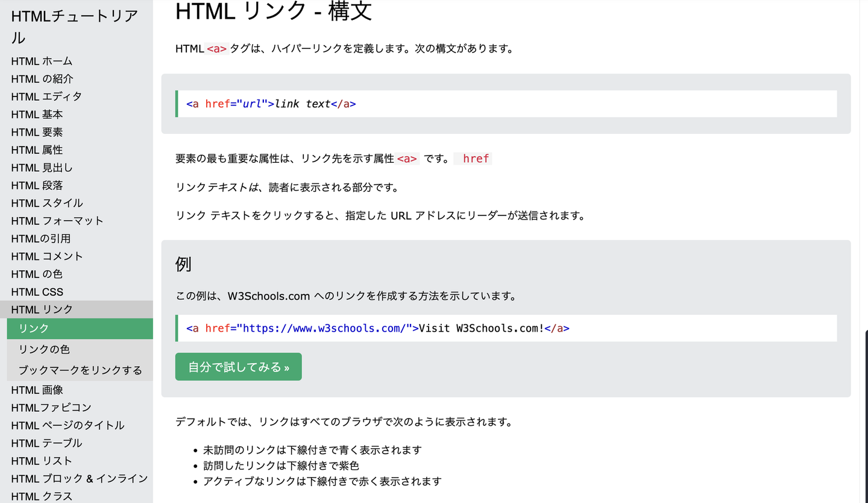Click the 自分で試してみる button
The image size is (868, 503).
(238, 367)
